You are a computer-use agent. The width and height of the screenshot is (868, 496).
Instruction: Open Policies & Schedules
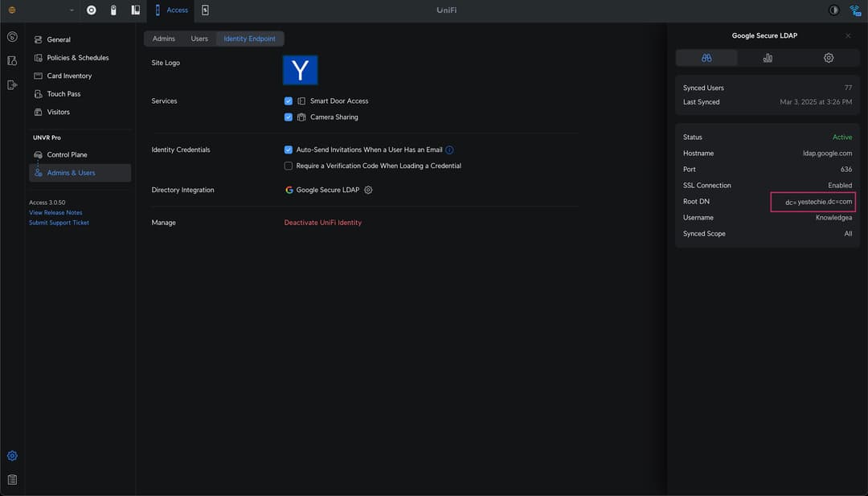tap(80, 58)
